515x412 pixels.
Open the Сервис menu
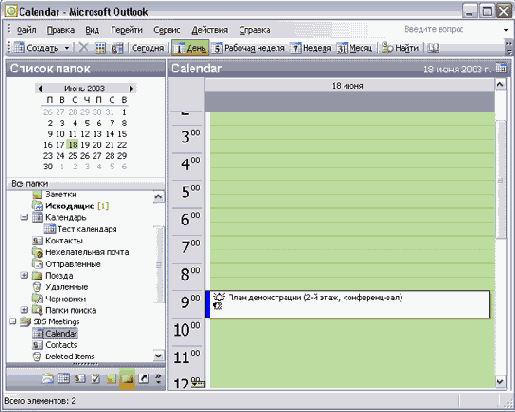(167, 30)
